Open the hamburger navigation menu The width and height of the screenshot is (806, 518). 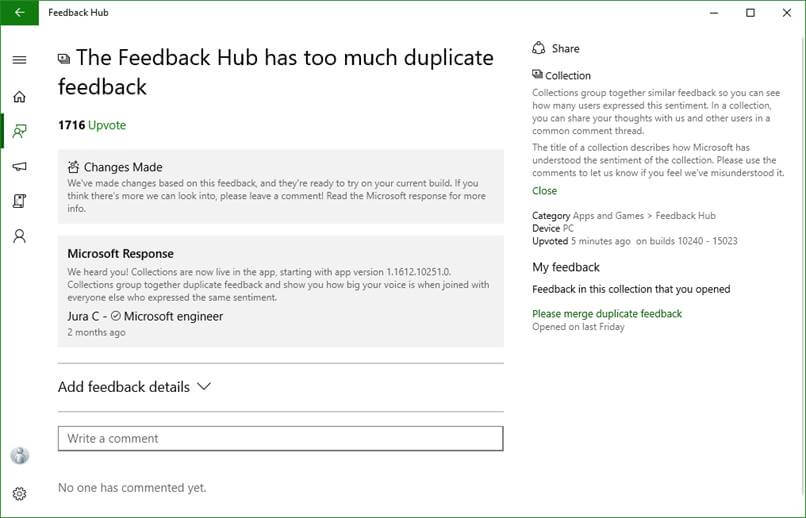(x=20, y=60)
